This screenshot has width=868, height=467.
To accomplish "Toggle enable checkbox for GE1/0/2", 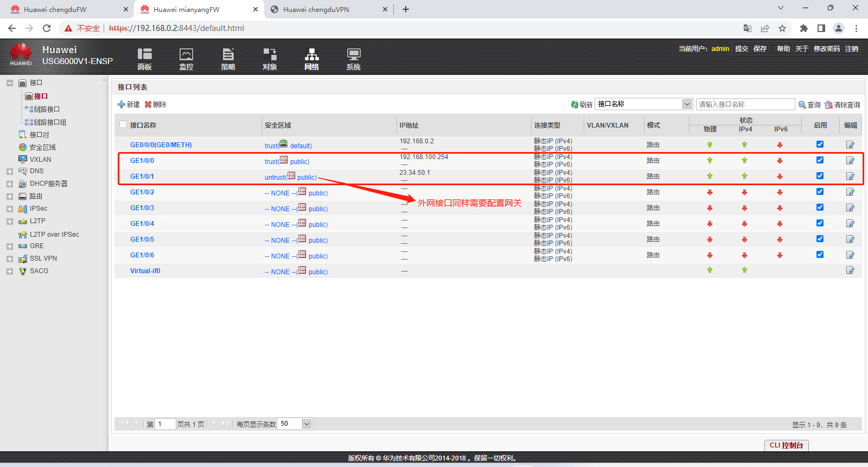I will click(820, 192).
